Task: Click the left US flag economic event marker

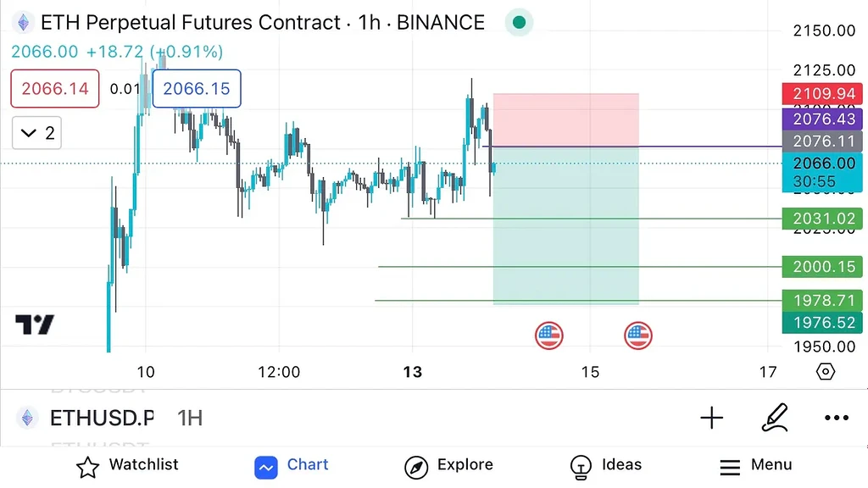Action: pyautogui.click(x=548, y=335)
